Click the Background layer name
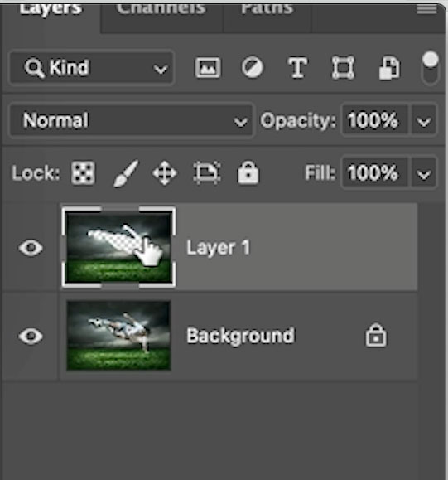This screenshot has width=448, height=480. 241,336
